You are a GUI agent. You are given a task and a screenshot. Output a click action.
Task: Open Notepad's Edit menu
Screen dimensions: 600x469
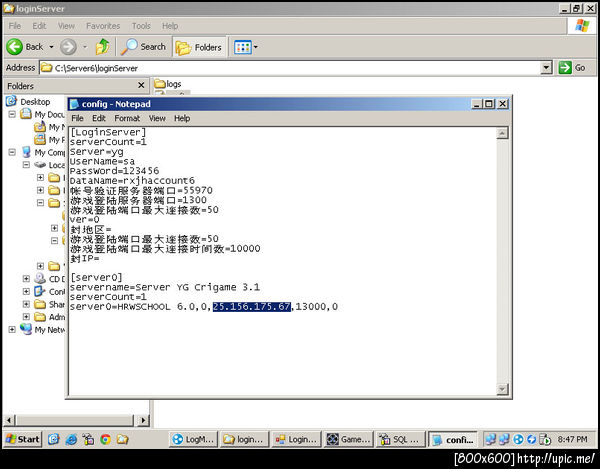(x=99, y=119)
